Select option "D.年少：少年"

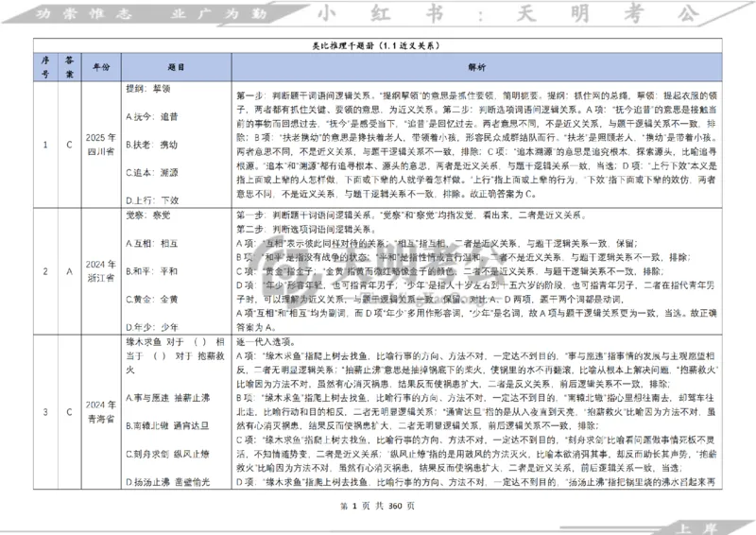tap(152, 328)
